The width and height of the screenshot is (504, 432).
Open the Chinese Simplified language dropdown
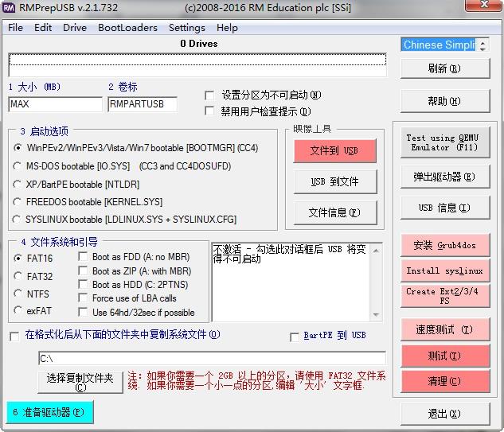(x=439, y=45)
